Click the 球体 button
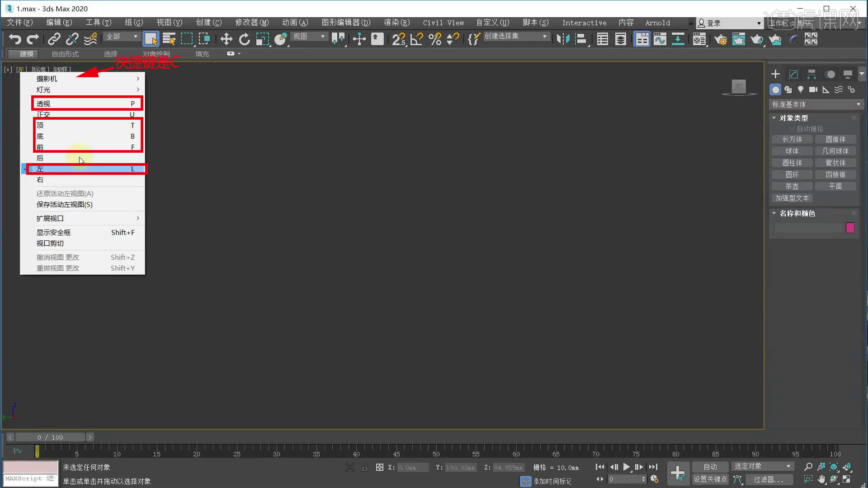868x488 pixels. coord(792,151)
